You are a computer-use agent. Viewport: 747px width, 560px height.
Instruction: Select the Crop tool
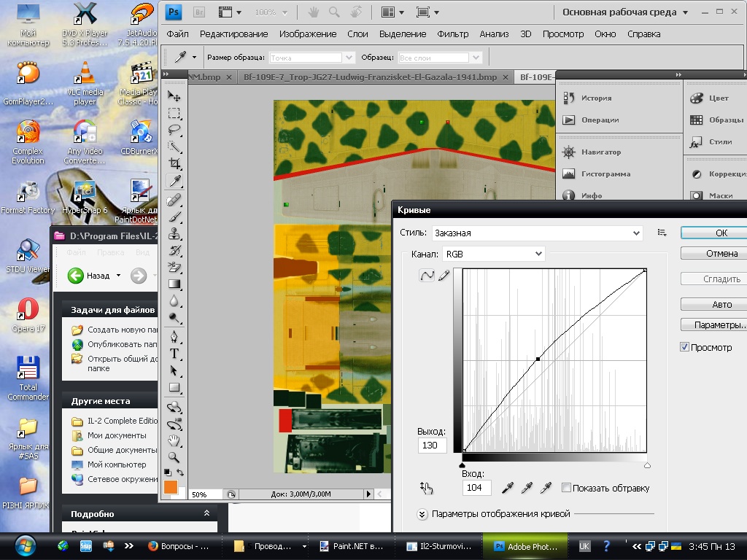click(174, 164)
